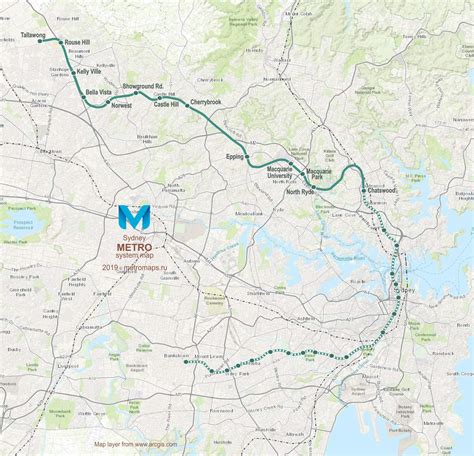This screenshot has width=474, height=456.
Task: Select the Bella Vista station dot
Action: click(x=84, y=97)
